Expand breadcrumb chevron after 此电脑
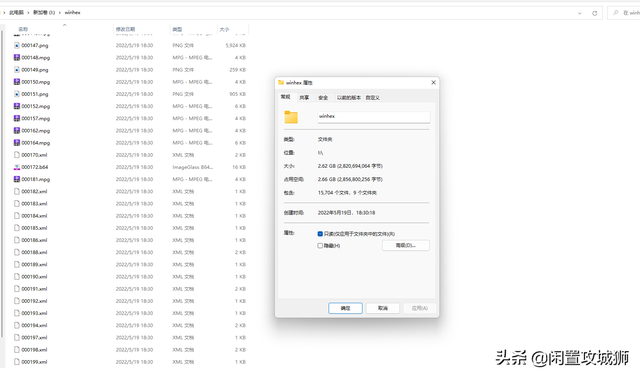 [29, 13]
